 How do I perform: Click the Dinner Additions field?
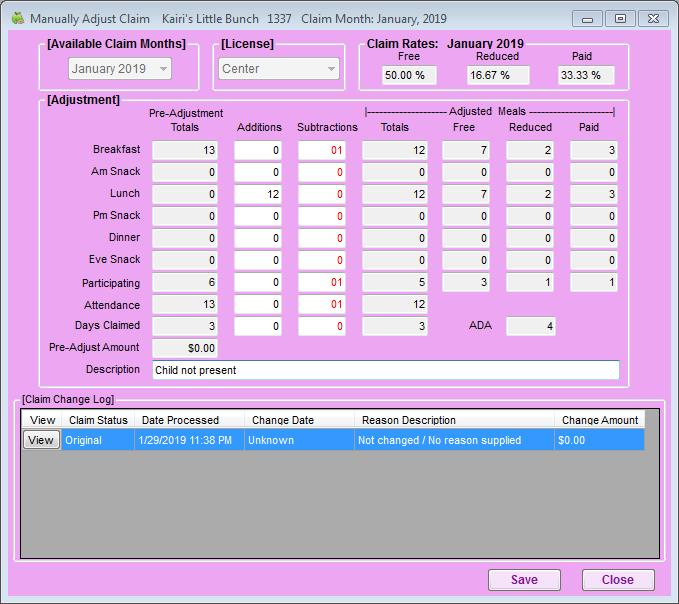coord(258,238)
